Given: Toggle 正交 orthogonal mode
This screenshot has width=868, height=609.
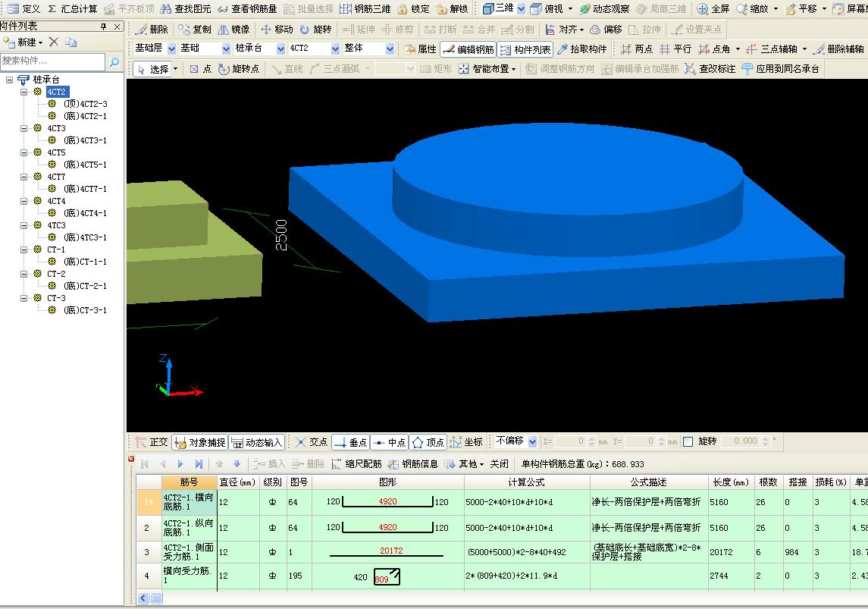Looking at the screenshot, I should [152, 442].
